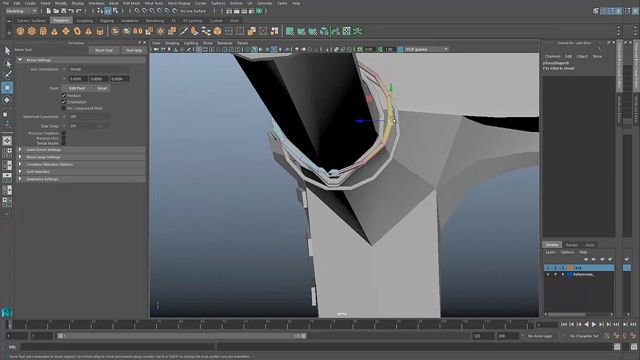Open the Mesh Tools menu
Screen dimensions: 640x360
(x=154, y=3)
